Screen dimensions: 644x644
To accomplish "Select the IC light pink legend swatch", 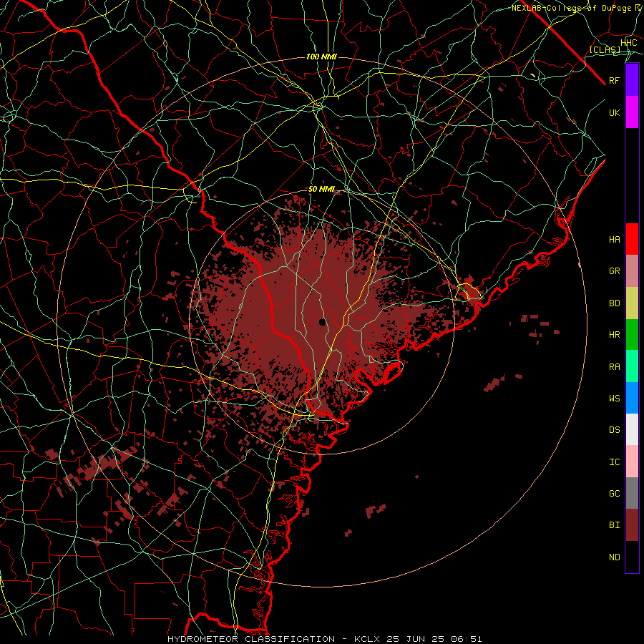I will point(632,462).
